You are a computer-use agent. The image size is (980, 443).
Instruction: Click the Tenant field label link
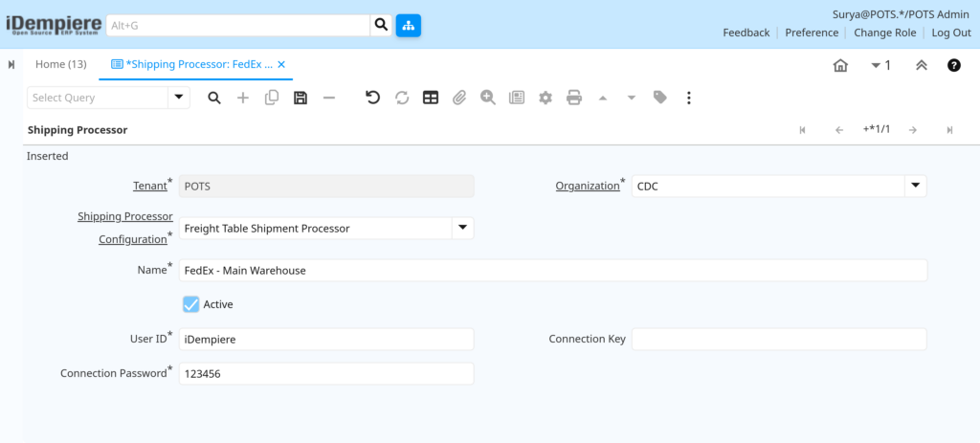pyautogui.click(x=149, y=186)
